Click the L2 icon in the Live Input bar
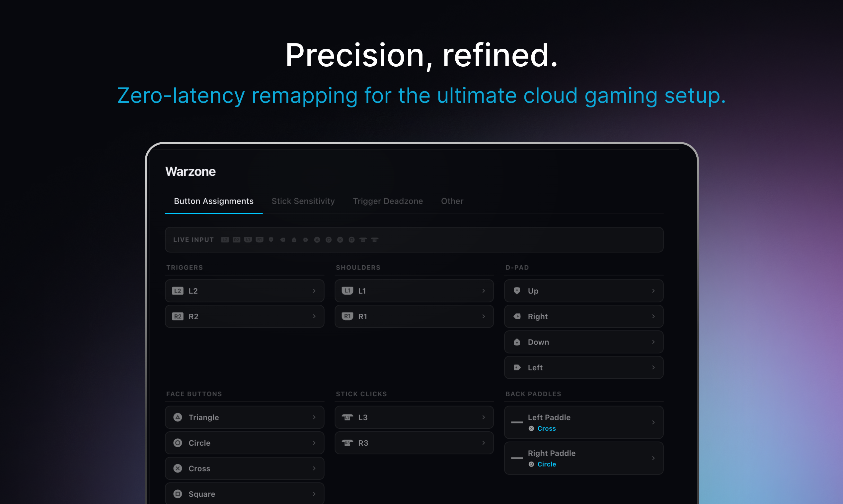 tap(225, 240)
